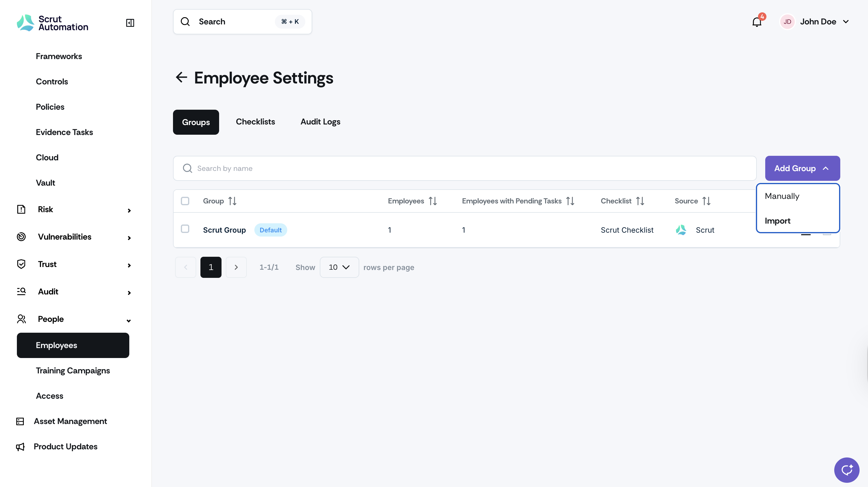Check the Scrut Group row checkbox

(x=185, y=229)
